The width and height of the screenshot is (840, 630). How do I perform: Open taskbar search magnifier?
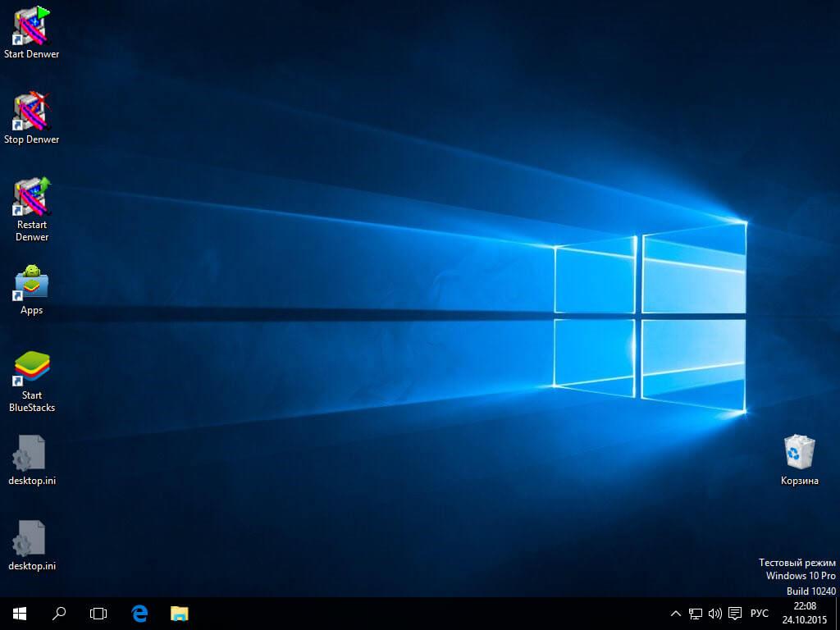59,614
